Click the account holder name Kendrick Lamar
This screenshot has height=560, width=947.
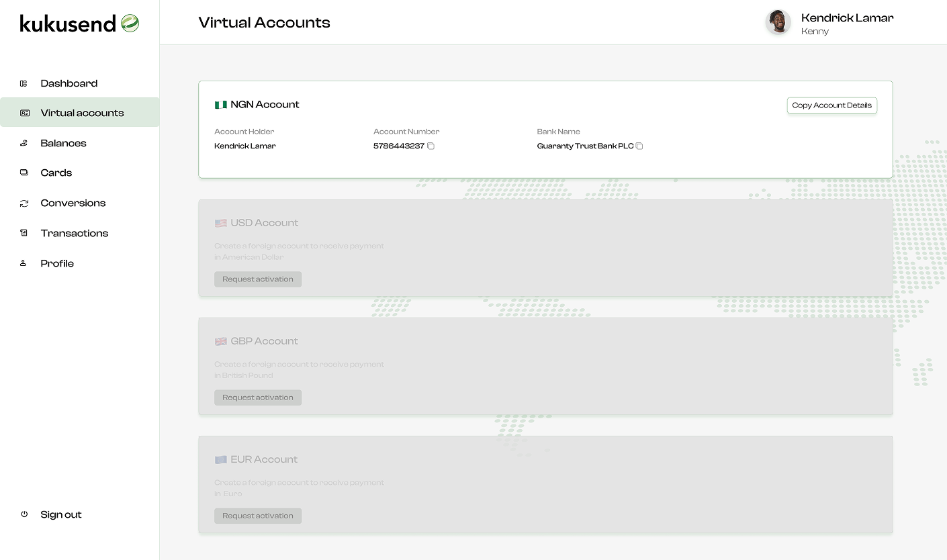(244, 146)
